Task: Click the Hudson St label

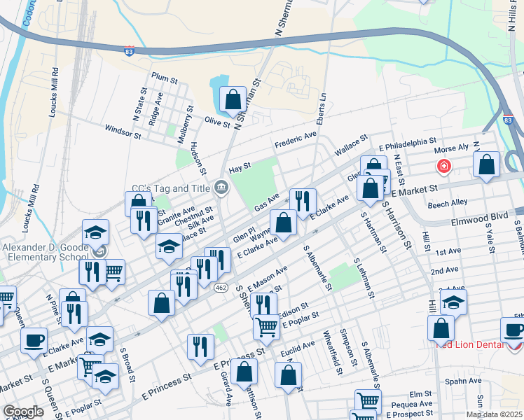Action: pos(198,158)
